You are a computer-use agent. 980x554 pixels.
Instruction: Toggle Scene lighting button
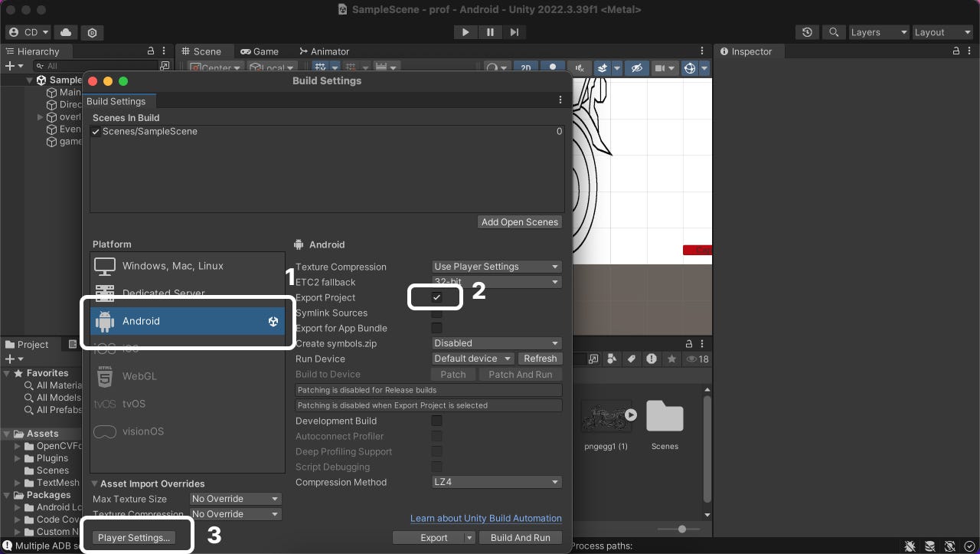[553, 67]
